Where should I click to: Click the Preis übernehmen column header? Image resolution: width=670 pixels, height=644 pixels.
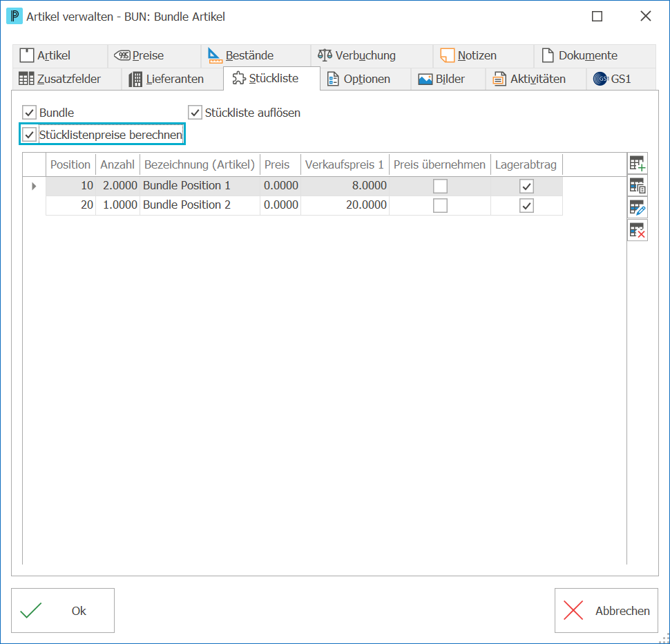(440, 164)
